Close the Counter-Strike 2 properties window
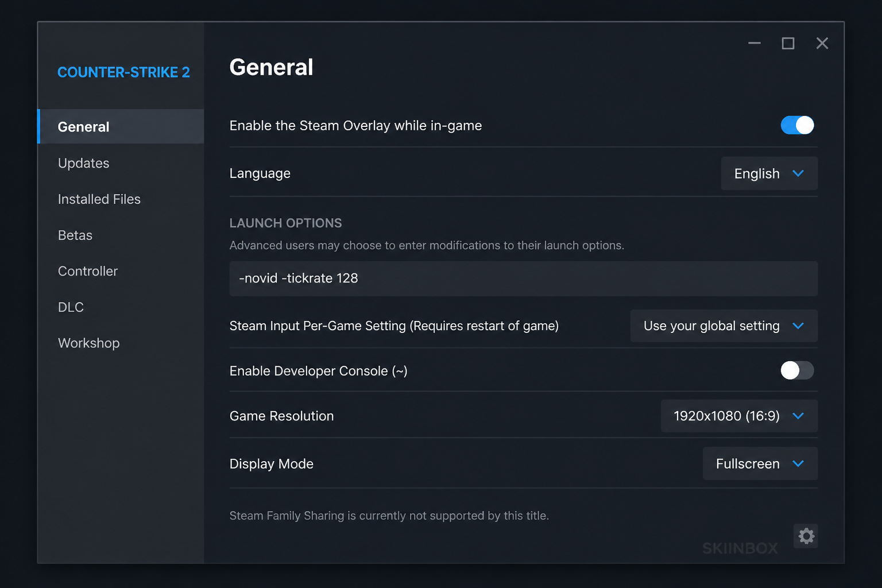The height and width of the screenshot is (588, 882). pos(822,43)
